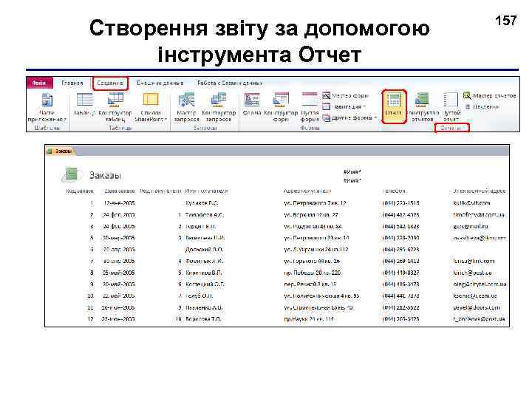This screenshot has height=399, width=532.
Task: Expand Другие формы dropdown
Action: [x=349, y=118]
